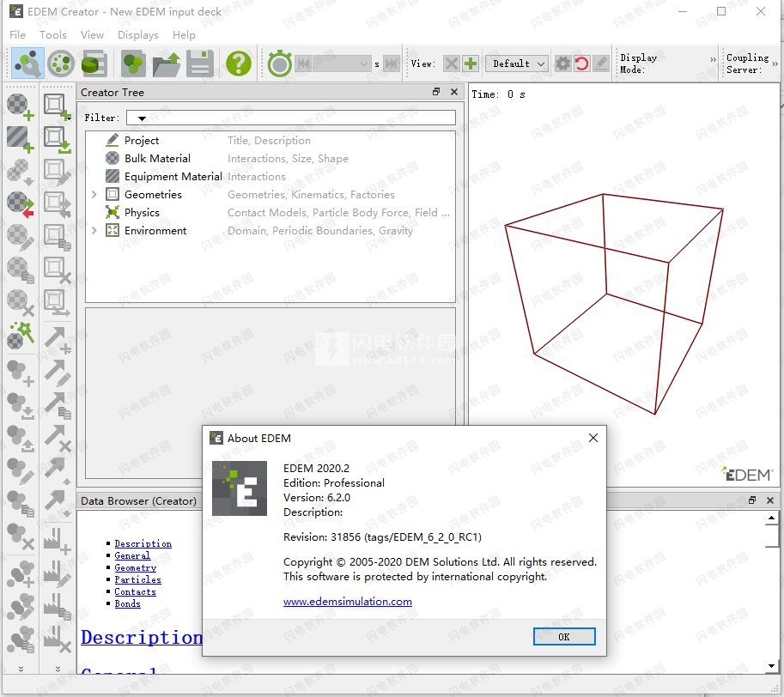Click the factory with plus icon

click(57, 541)
